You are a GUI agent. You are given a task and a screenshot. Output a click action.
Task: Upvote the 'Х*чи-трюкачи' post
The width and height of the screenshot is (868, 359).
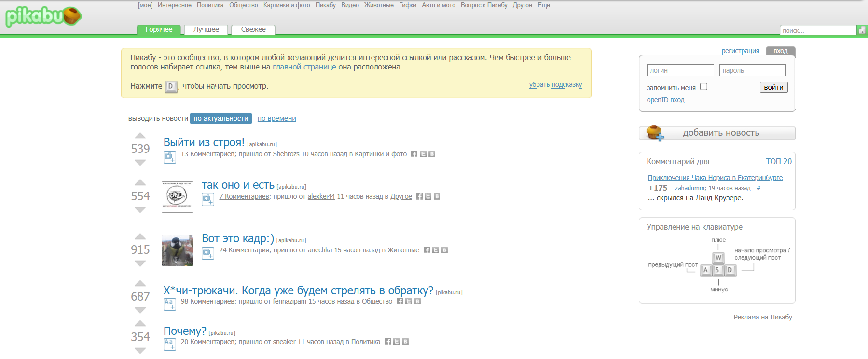pos(140,283)
